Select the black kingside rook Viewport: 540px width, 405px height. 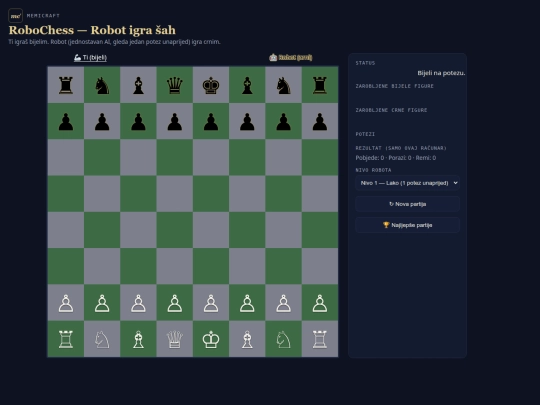320,85
